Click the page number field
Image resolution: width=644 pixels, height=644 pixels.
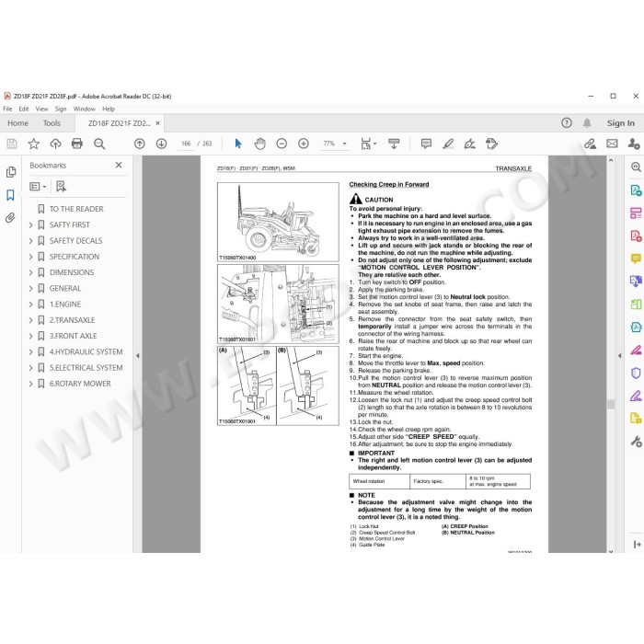coord(186,144)
